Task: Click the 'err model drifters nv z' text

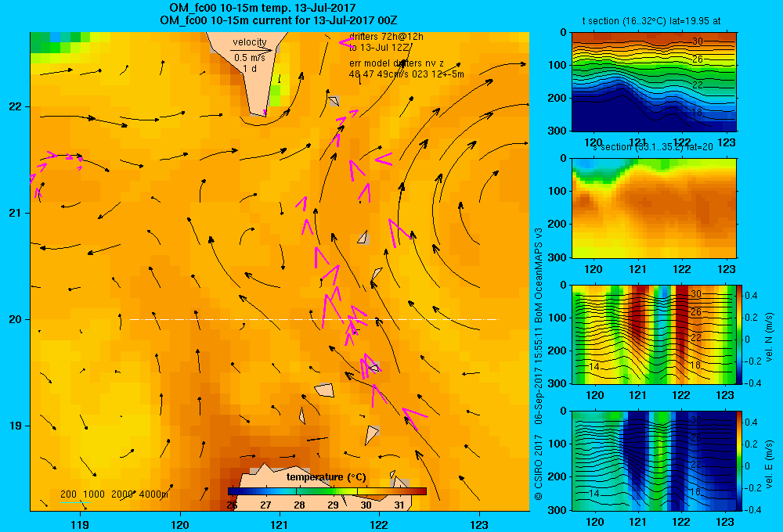Action: click(396, 63)
